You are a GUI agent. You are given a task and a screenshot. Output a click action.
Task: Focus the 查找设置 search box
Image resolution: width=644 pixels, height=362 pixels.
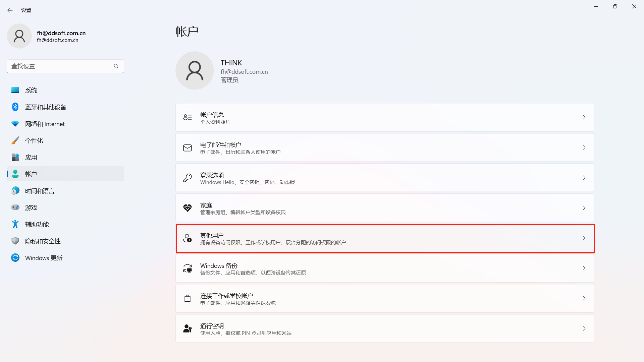click(x=65, y=66)
